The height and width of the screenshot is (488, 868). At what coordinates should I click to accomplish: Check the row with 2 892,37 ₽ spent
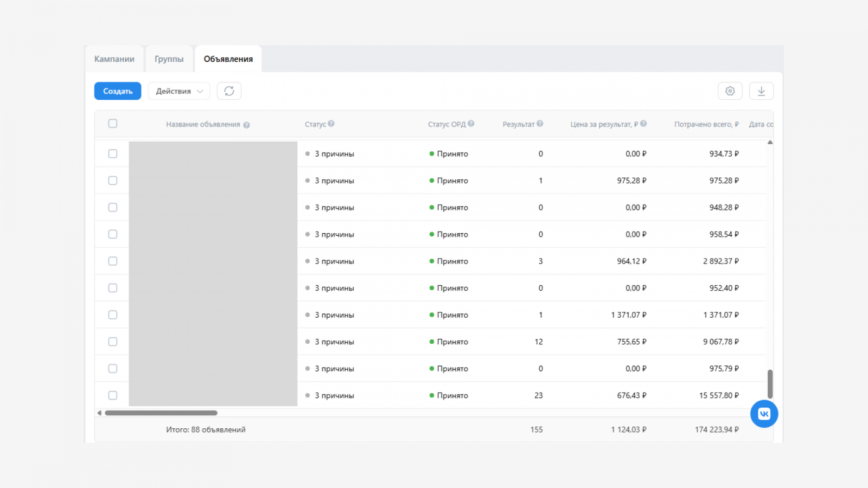[113, 261]
